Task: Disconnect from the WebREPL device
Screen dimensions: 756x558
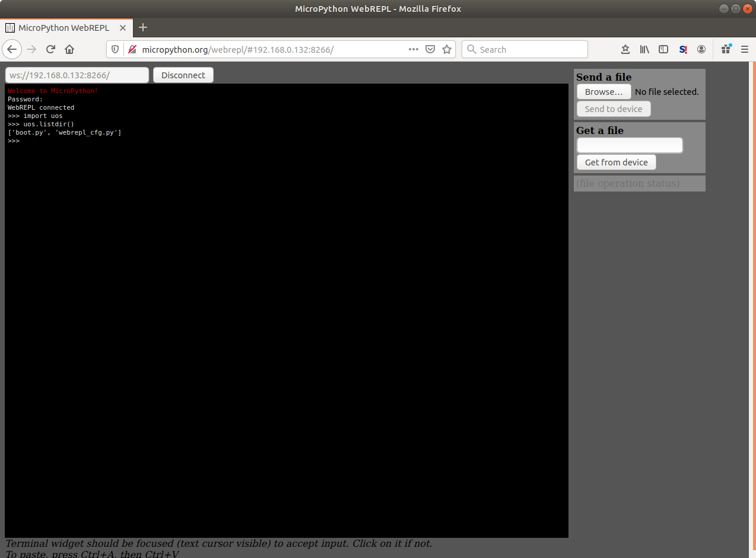Action: click(183, 75)
